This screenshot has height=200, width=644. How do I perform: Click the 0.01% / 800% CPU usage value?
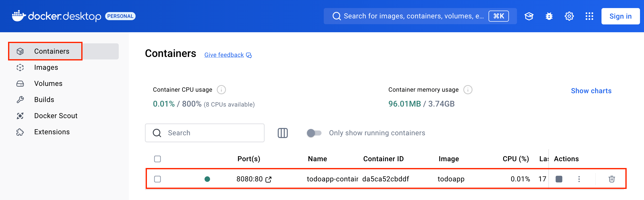pyautogui.click(x=177, y=104)
